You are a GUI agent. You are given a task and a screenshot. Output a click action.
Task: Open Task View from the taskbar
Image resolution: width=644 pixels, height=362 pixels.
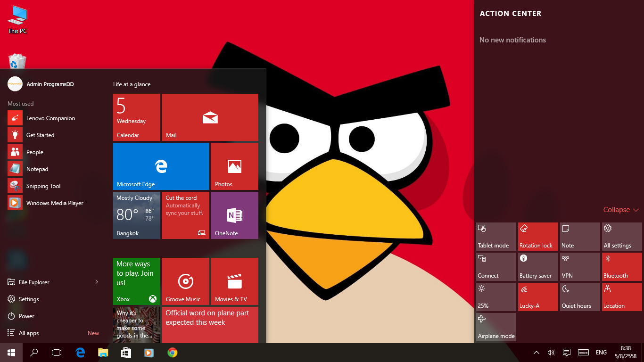tap(57, 352)
